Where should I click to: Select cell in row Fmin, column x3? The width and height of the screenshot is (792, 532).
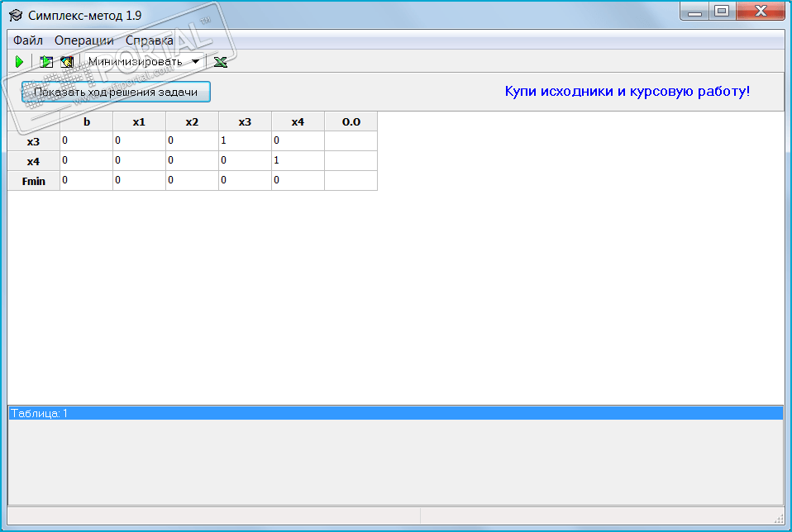coord(245,181)
